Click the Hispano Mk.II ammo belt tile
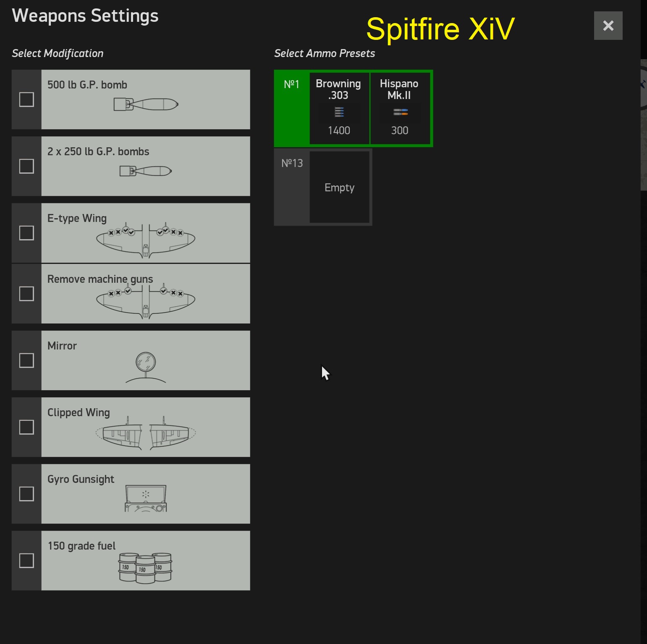This screenshot has height=644, width=647. tap(400, 108)
